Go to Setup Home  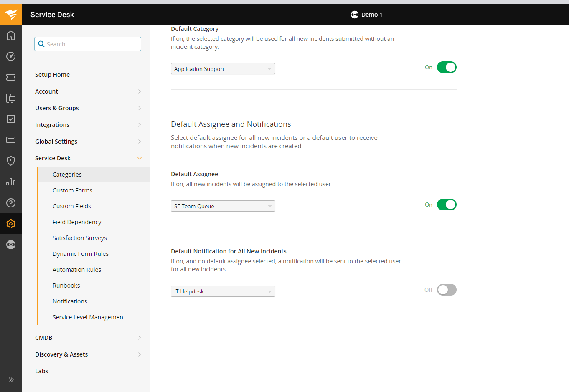pos(52,75)
